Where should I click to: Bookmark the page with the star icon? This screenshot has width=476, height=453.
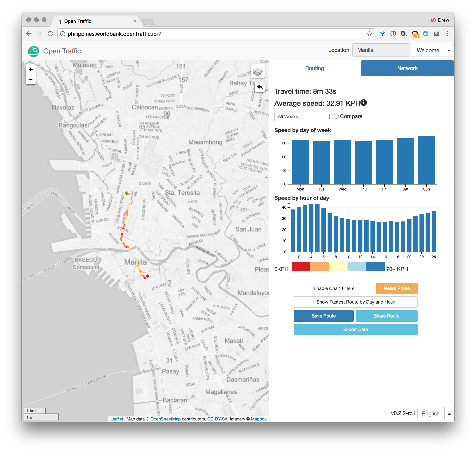(x=369, y=34)
